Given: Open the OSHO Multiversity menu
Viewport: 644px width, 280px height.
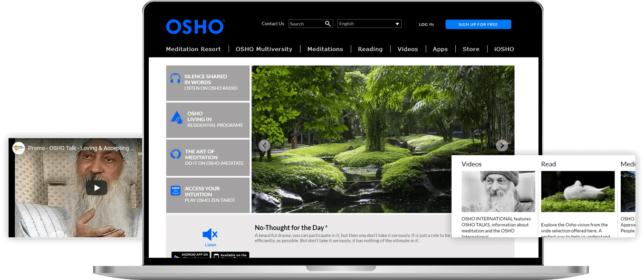Looking at the screenshot, I should click(264, 49).
